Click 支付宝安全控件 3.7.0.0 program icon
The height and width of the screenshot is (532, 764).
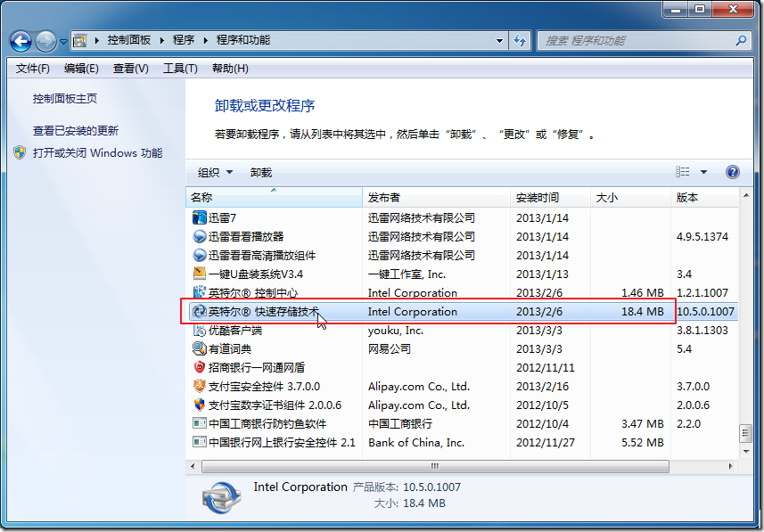200,387
